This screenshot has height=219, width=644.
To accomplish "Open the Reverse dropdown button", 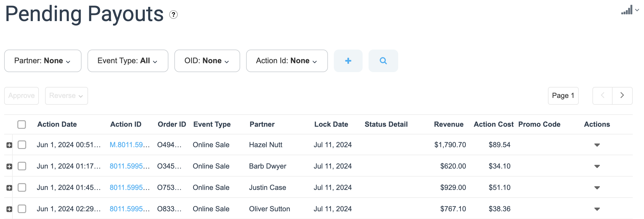I will pyautogui.click(x=66, y=96).
